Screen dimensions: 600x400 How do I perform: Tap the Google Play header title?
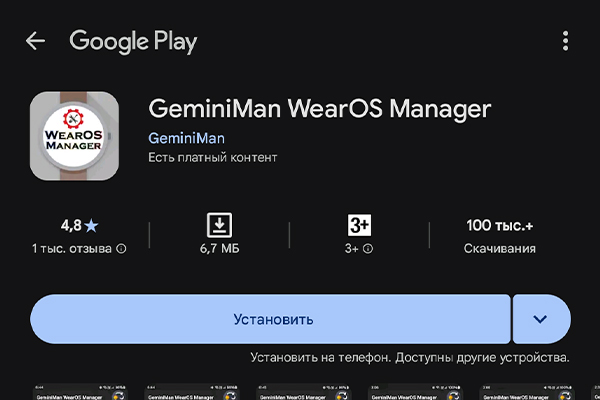tap(133, 41)
